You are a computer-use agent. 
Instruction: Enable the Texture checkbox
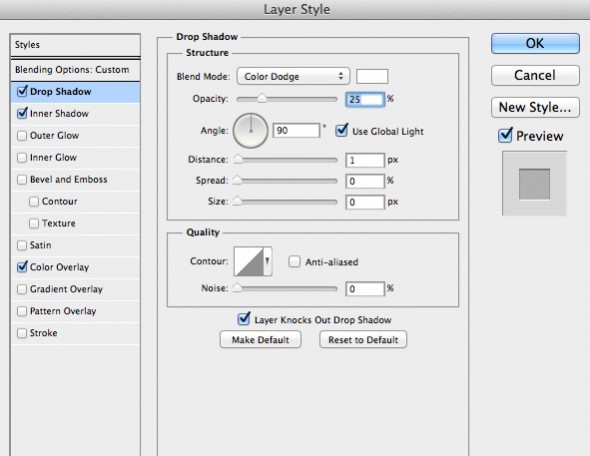34,223
